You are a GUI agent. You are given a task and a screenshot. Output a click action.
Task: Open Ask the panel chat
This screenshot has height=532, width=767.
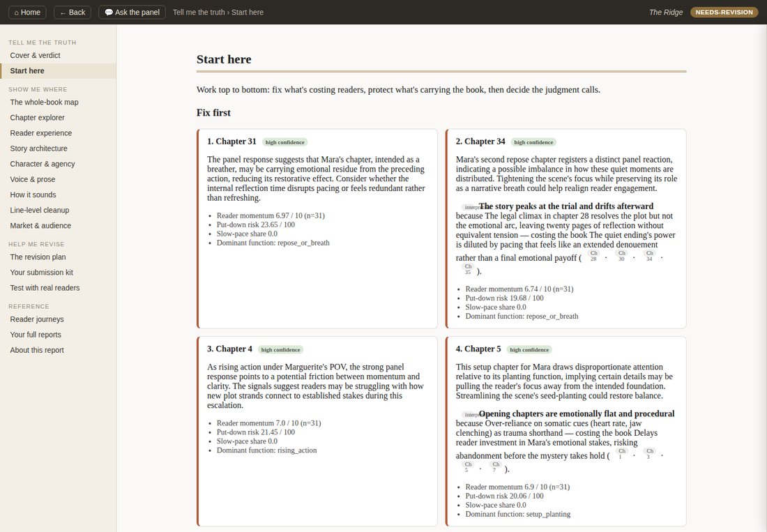tap(132, 13)
